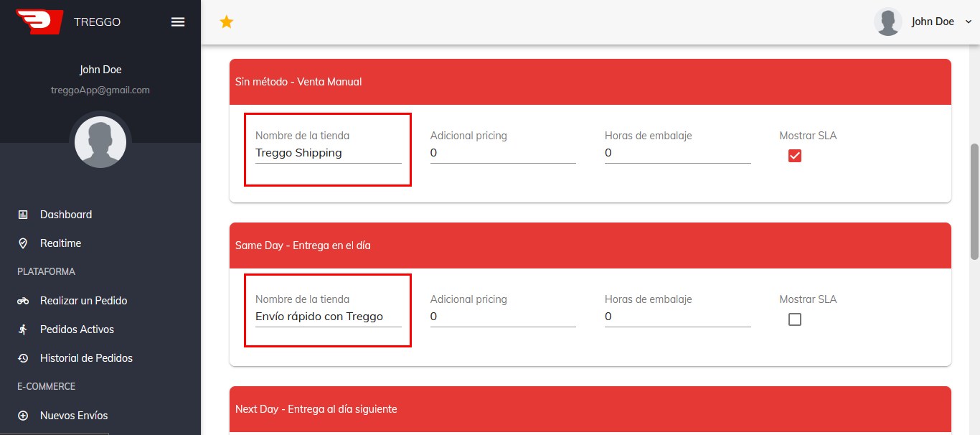Open the John Doe user dropdown arrow
The height and width of the screenshot is (435, 980).
(969, 22)
